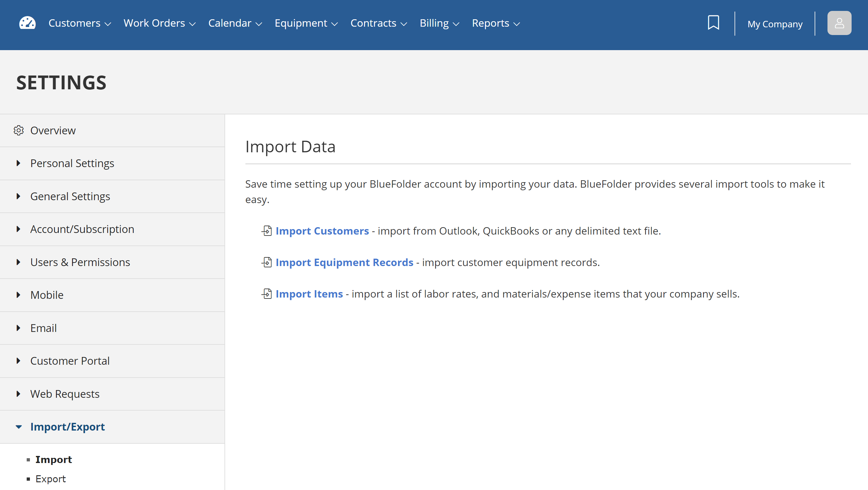Click Import/Export label
868x490 pixels.
(68, 427)
